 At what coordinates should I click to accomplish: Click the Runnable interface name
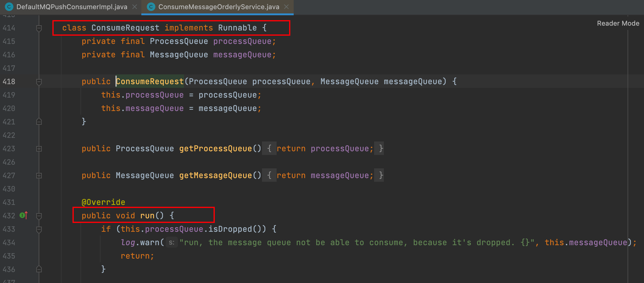237,28
